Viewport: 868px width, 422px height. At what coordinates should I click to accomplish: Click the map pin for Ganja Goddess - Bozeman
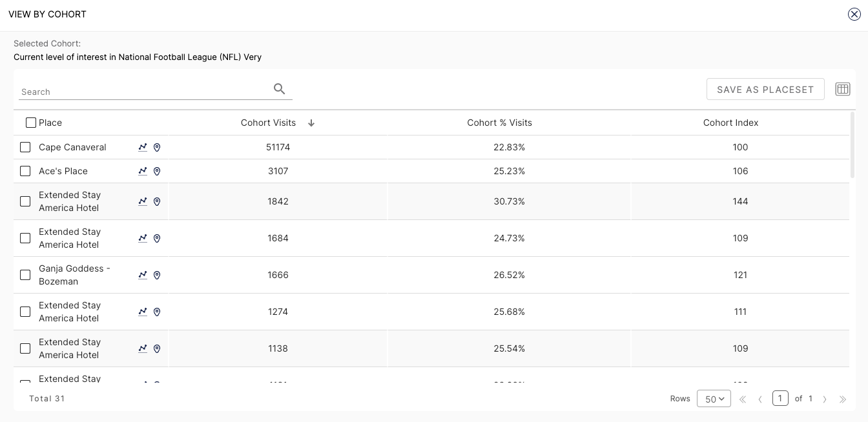tap(156, 275)
